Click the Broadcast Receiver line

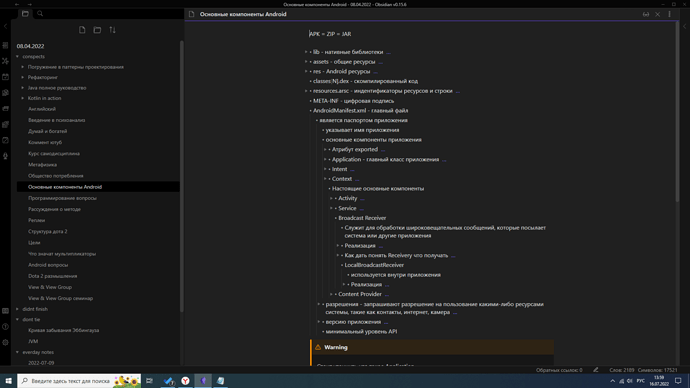362,218
